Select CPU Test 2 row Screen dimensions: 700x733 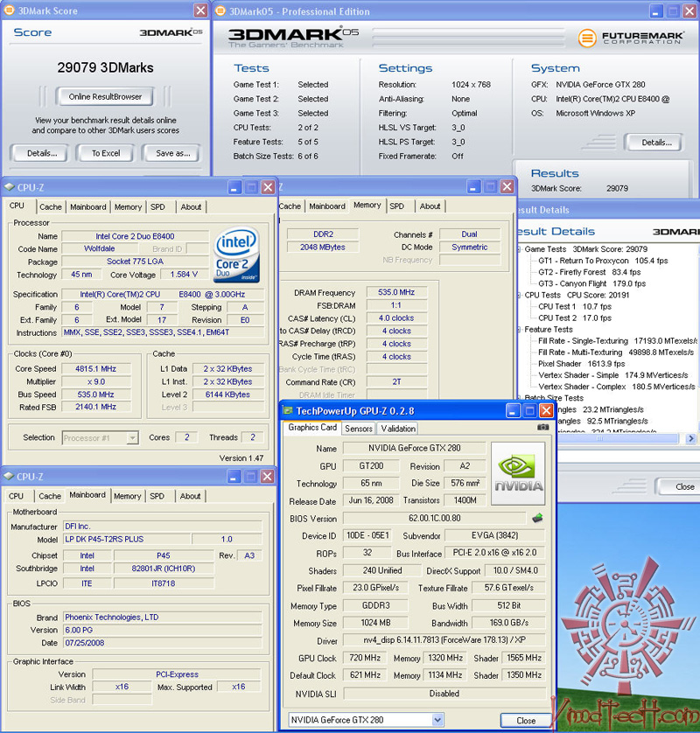pyautogui.click(x=575, y=318)
